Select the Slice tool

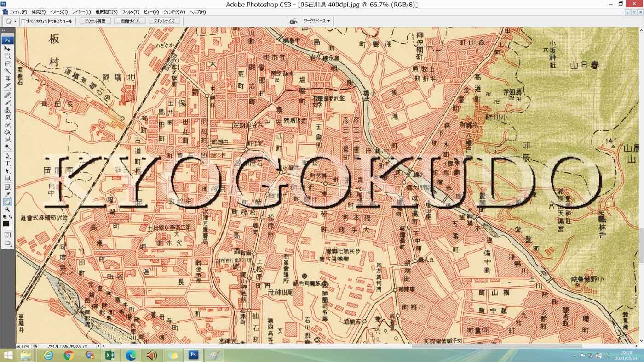click(7, 85)
